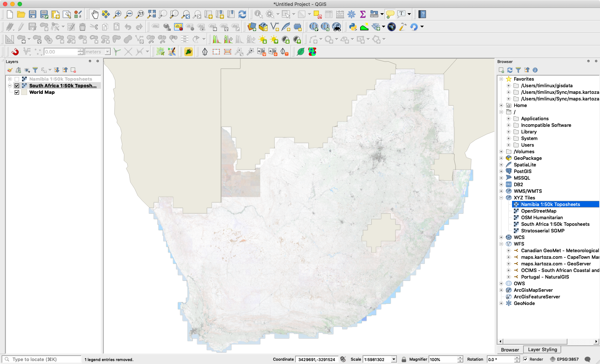
Task: Select the Pan Map tool
Action: [x=94, y=14]
